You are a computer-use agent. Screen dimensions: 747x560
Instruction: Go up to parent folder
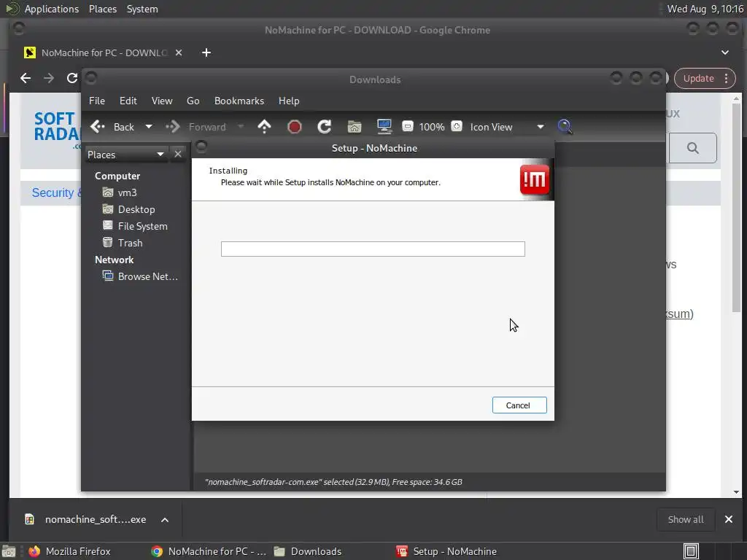pos(264,127)
